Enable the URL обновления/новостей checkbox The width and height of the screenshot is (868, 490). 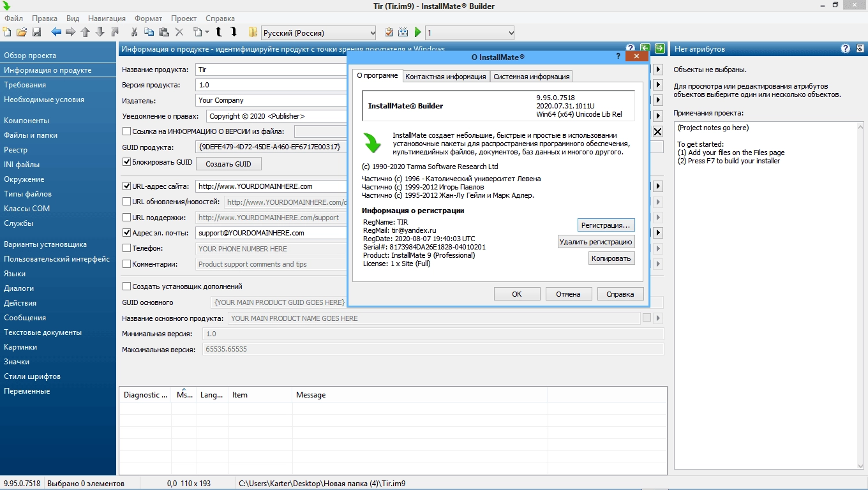coord(126,202)
